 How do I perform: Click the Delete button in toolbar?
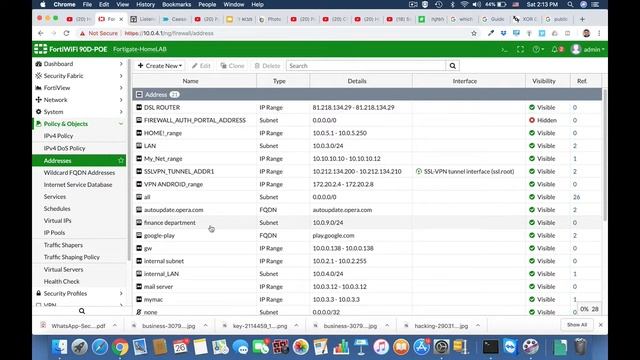pos(267,66)
